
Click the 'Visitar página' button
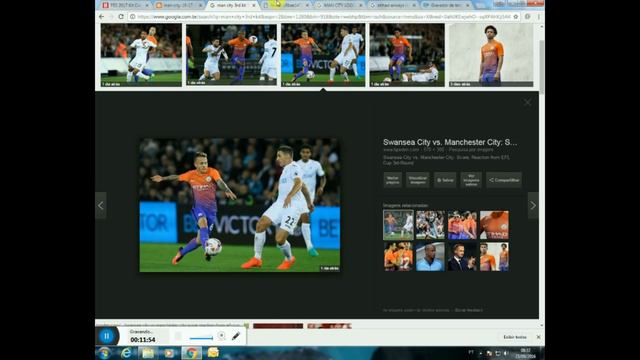pyautogui.click(x=392, y=180)
